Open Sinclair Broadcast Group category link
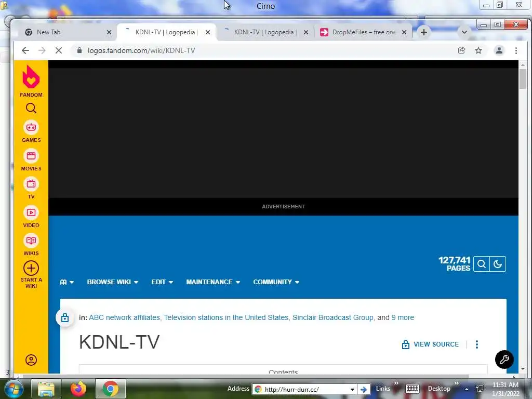This screenshot has width=532, height=399. point(333,317)
